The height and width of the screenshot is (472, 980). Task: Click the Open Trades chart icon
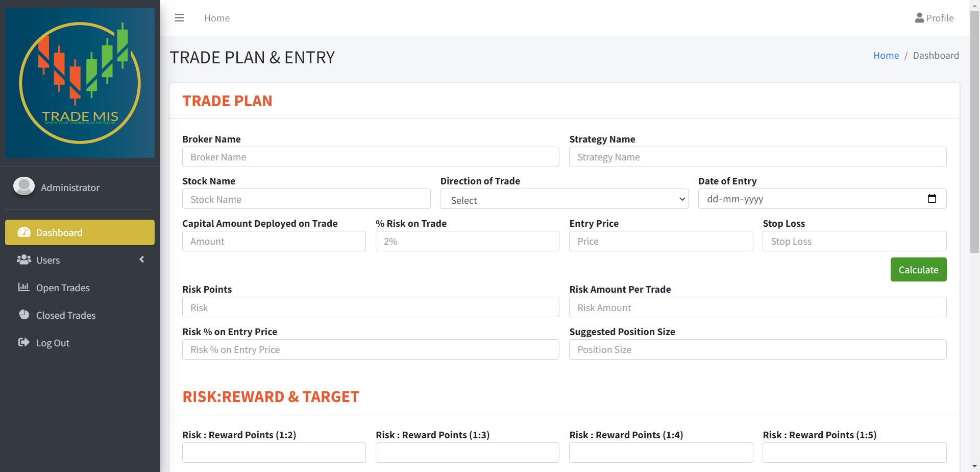(x=24, y=288)
